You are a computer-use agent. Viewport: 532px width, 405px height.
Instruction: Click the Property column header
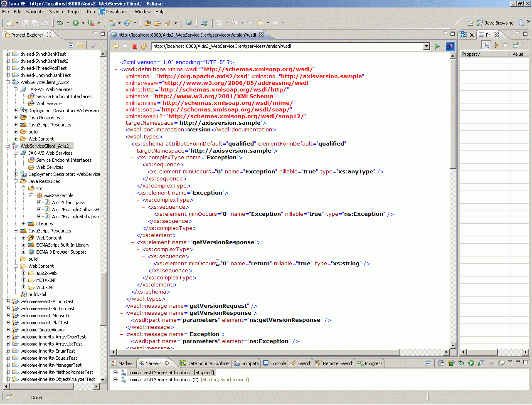pos(485,54)
